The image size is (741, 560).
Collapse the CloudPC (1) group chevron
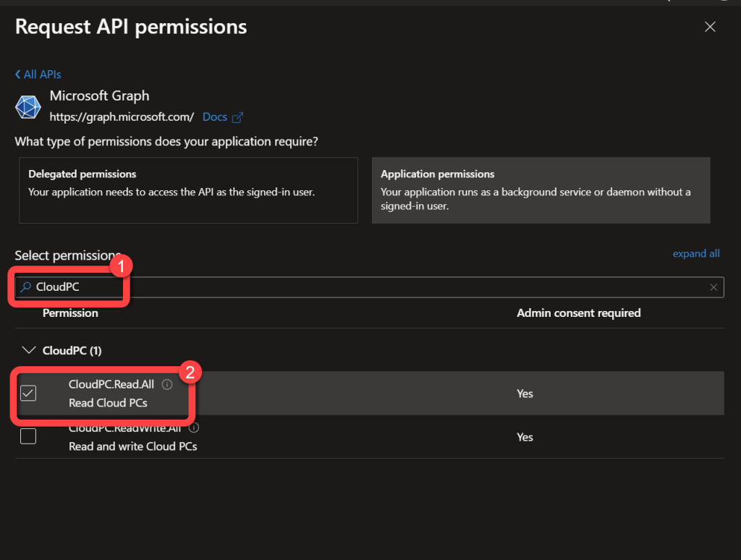[29, 350]
